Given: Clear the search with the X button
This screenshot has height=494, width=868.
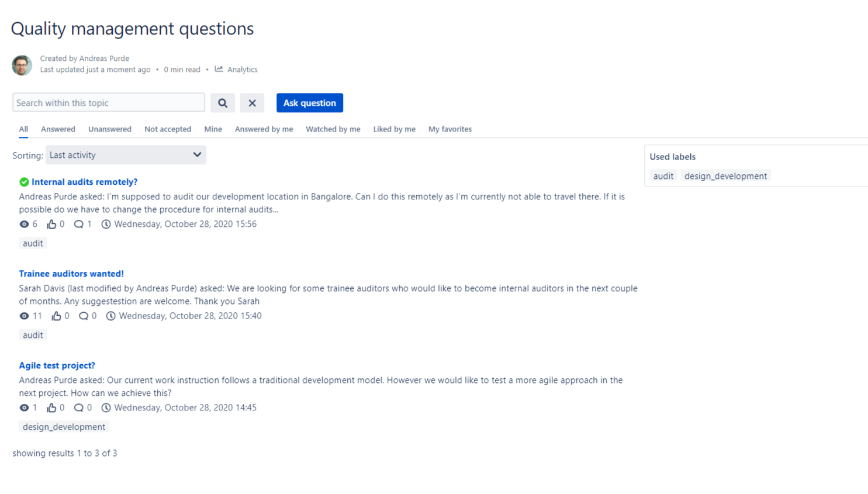Looking at the screenshot, I should coord(252,103).
